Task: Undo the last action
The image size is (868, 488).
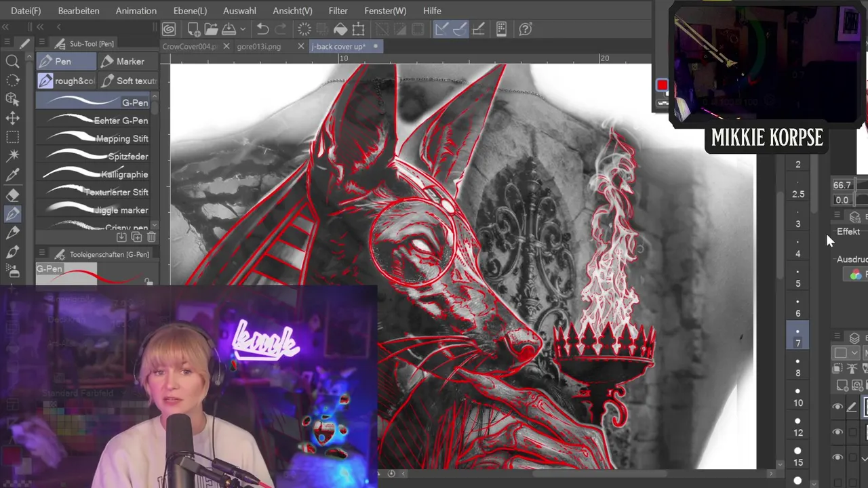Action: point(263,29)
